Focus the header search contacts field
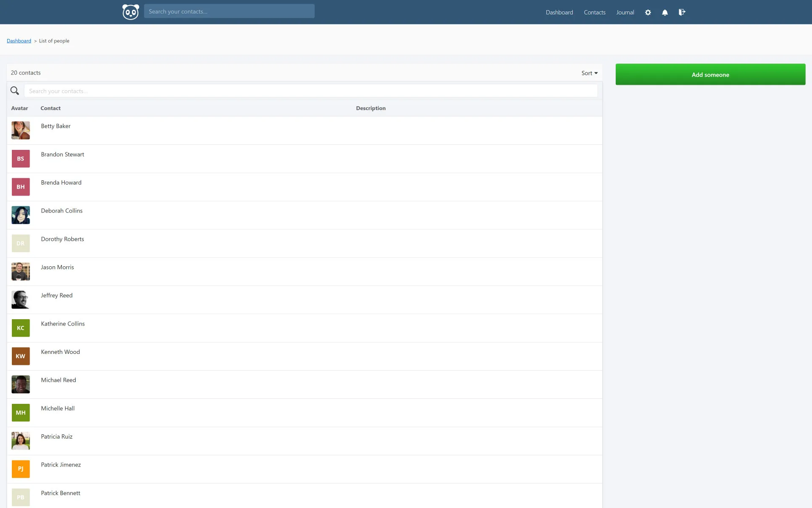Viewport: 812px width, 508px height. 229,11
